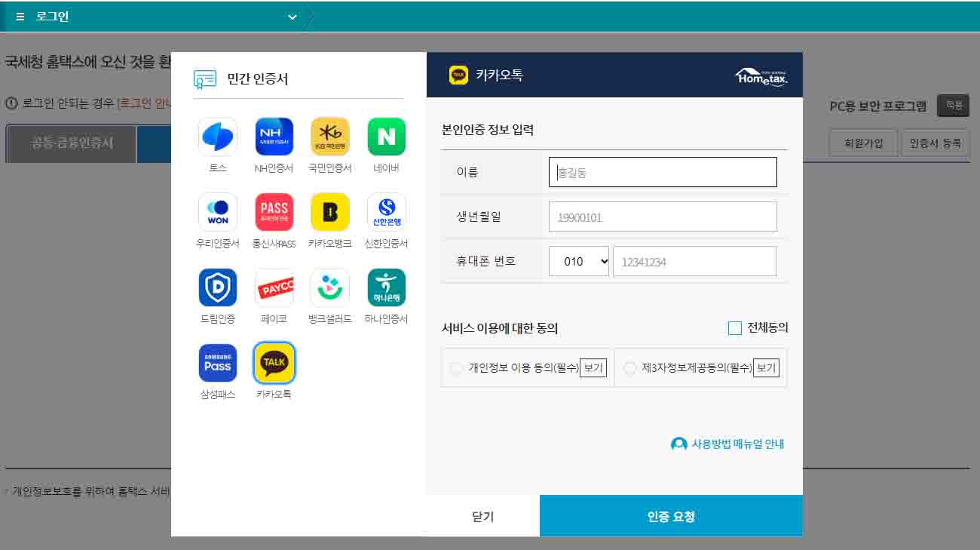Toggle 제3자정보제공동의(필수) radio

click(x=630, y=368)
